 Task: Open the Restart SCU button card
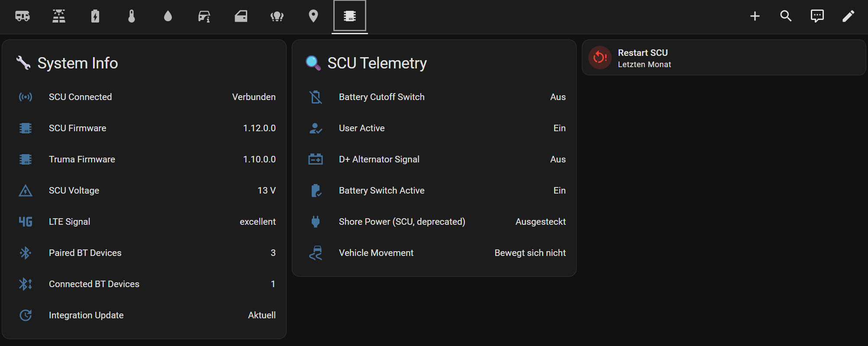coord(724,58)
